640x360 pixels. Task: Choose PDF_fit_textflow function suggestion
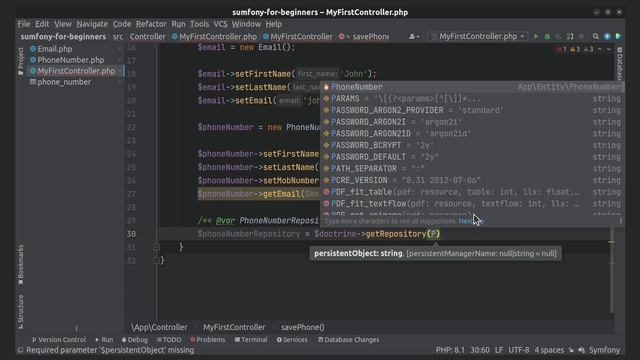pos(472,203)
